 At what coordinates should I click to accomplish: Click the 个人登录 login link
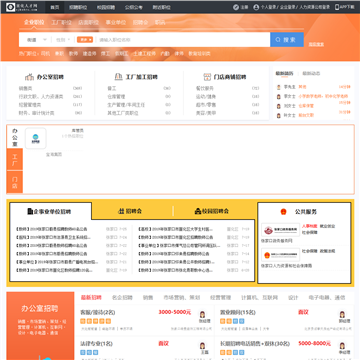tap(269, 7)
